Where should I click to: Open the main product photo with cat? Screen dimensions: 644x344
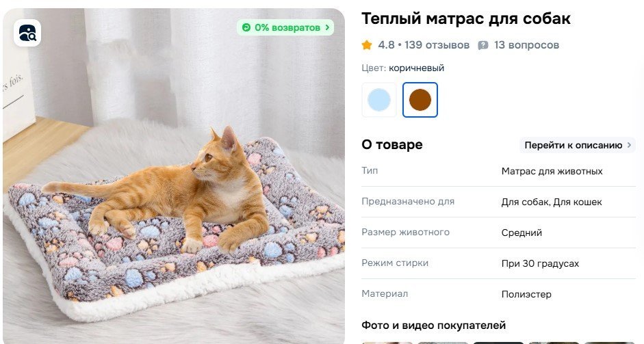[174, 176]
